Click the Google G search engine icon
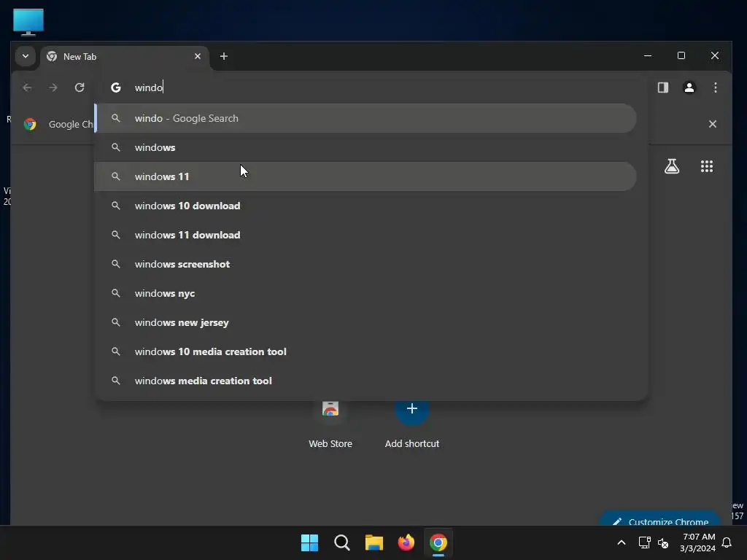747x560 pixels. pyautogui.click(x=116, y=87)
